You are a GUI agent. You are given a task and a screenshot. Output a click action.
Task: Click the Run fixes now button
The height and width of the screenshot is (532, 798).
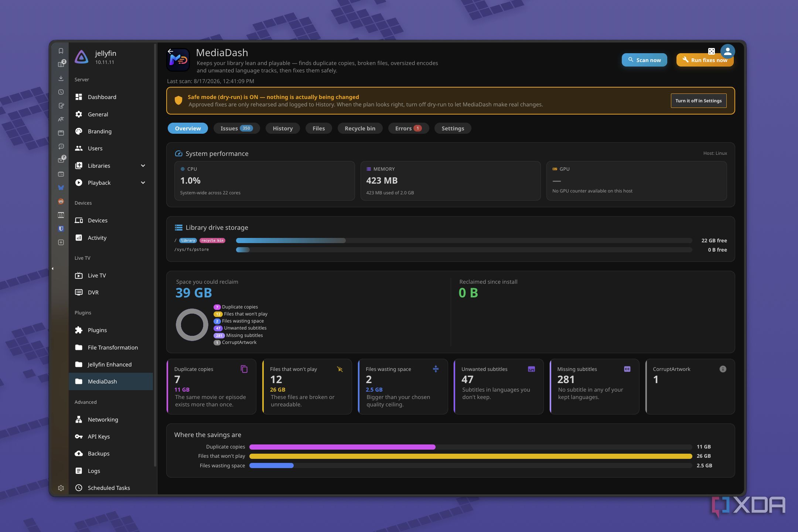point(705,60)
